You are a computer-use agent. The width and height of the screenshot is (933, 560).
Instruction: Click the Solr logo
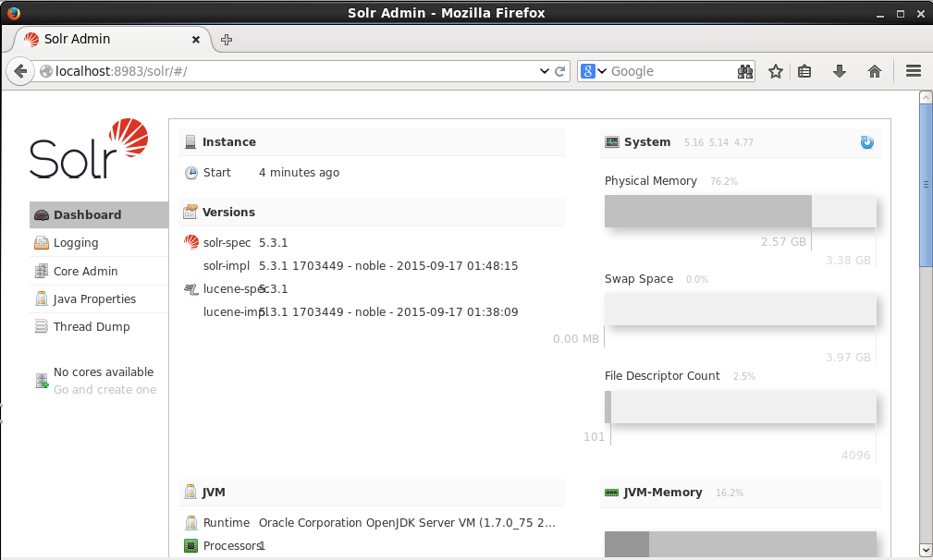(x=89, y=148)
